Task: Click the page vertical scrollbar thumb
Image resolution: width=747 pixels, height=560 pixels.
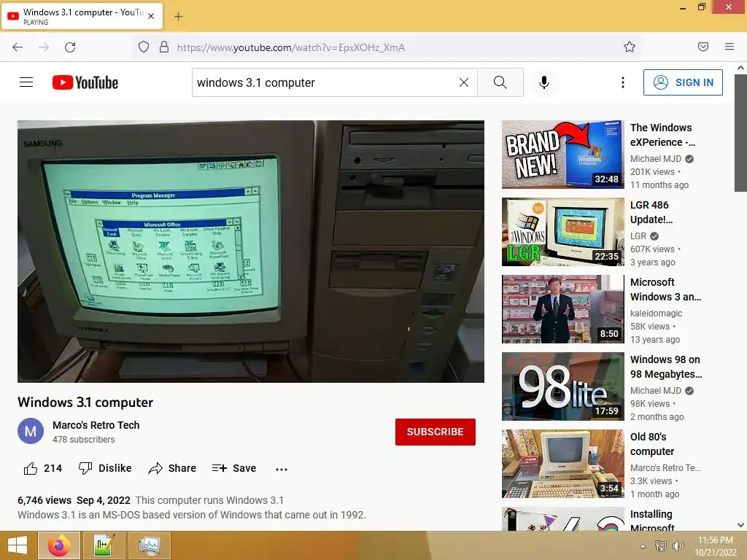Action: [x=741, y=133]
